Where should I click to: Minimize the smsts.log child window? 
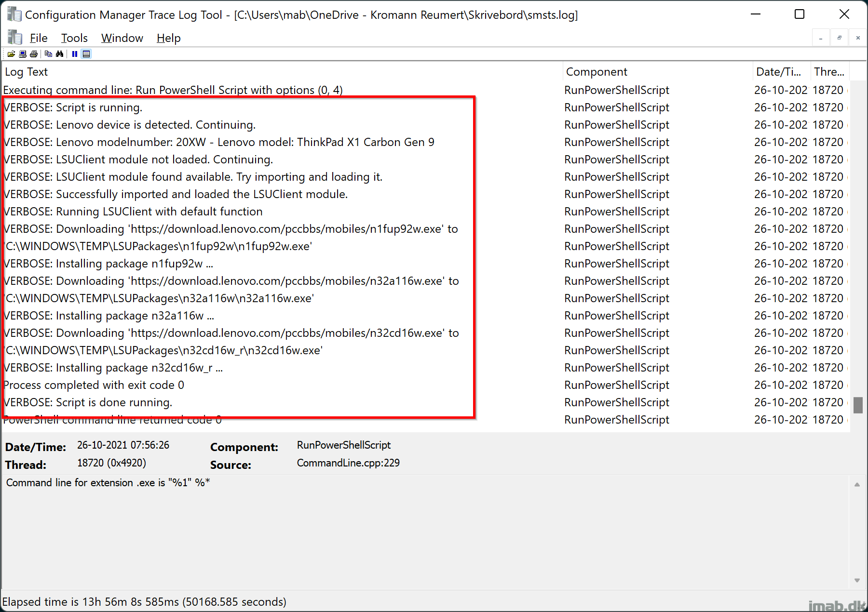(x=821, y=38)
